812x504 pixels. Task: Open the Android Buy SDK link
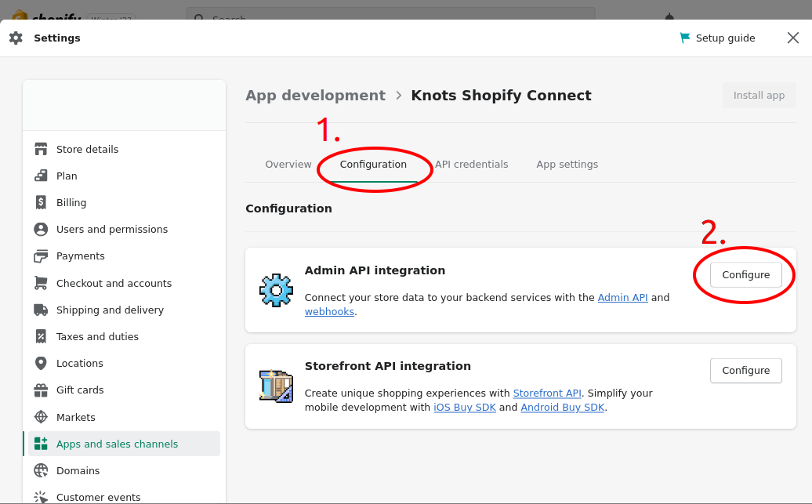point(563,407)
